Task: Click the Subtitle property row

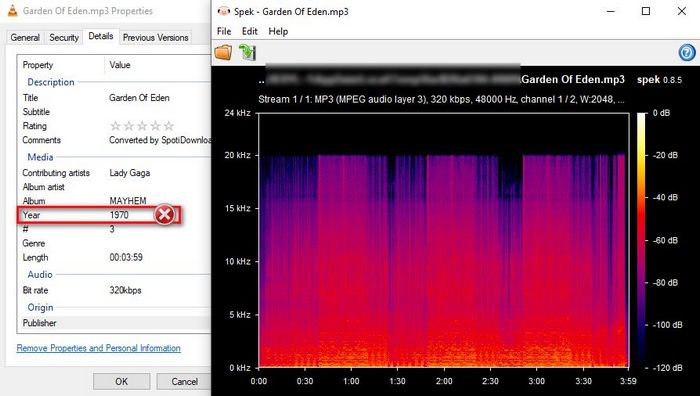Action: point(114,112)
